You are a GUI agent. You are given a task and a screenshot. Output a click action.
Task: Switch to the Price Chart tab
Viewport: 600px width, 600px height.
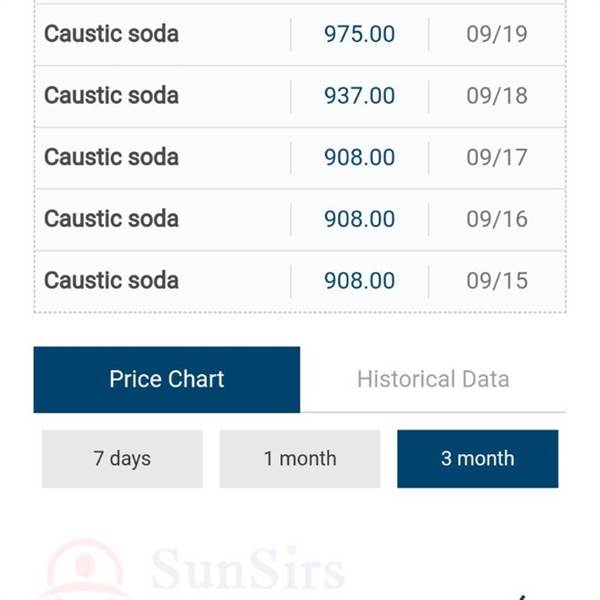[167, 379]
